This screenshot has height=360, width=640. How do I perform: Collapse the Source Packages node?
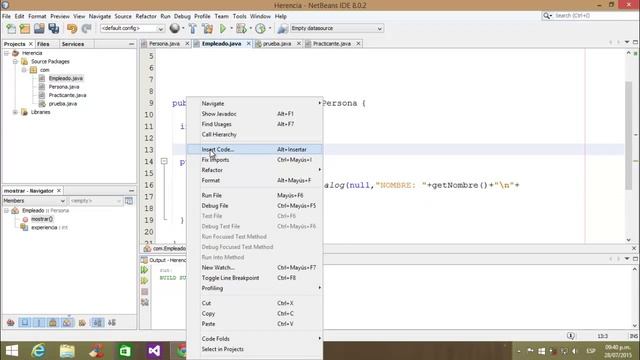point(15,62)
